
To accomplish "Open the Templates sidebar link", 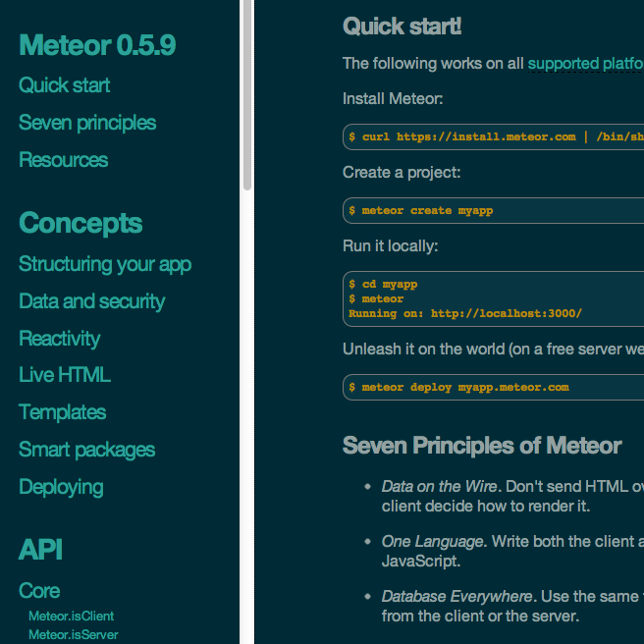I will click(x=63, y=412).
